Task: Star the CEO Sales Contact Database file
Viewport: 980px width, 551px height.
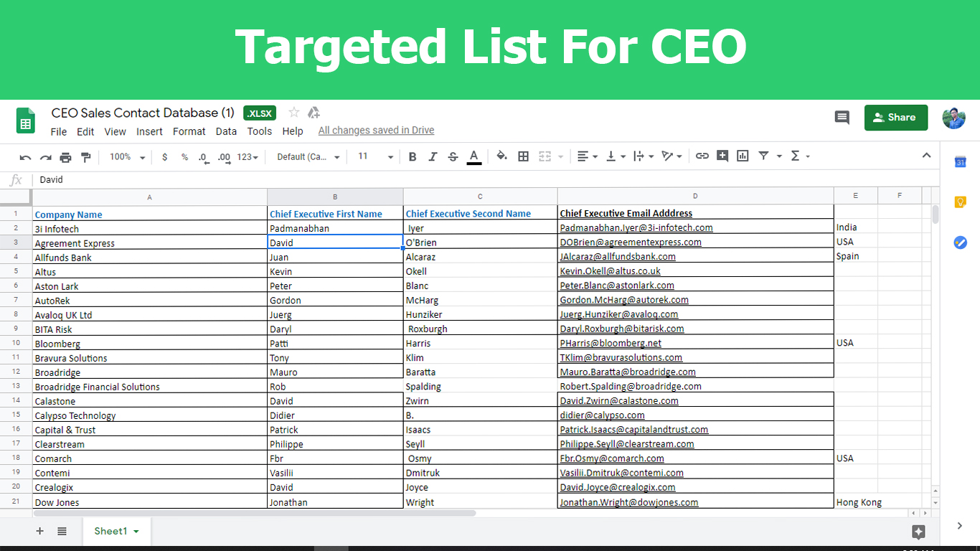Action: click(x=293, y=113)
